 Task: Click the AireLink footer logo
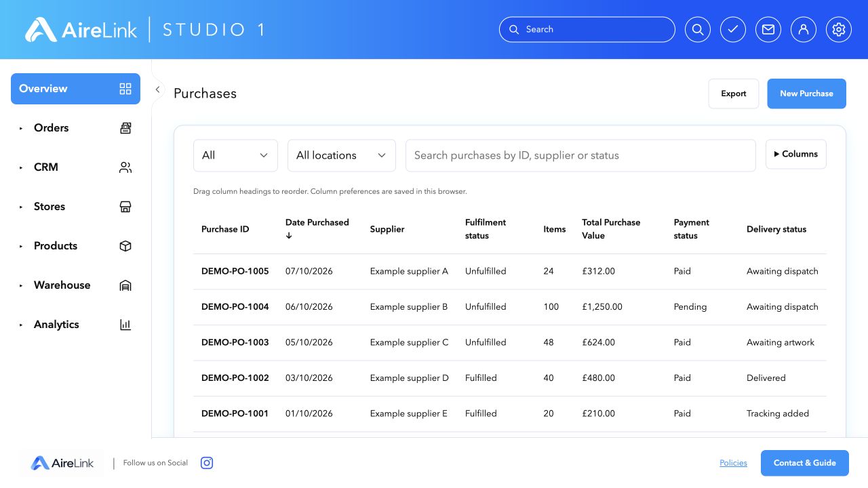[62, 464]
